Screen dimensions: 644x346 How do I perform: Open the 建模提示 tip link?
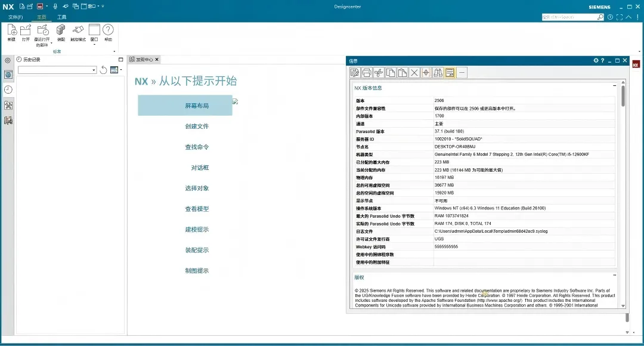197,229
